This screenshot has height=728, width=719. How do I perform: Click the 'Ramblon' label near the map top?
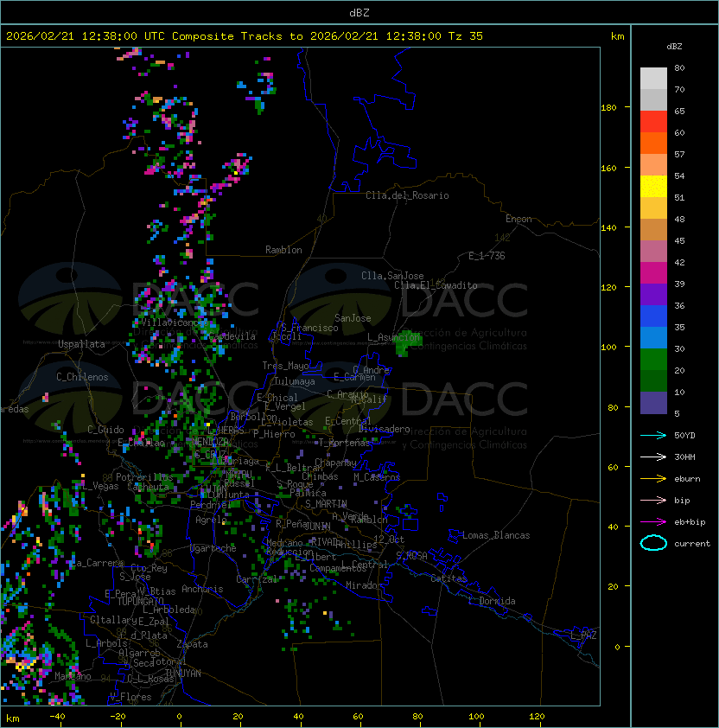point(283,250)
